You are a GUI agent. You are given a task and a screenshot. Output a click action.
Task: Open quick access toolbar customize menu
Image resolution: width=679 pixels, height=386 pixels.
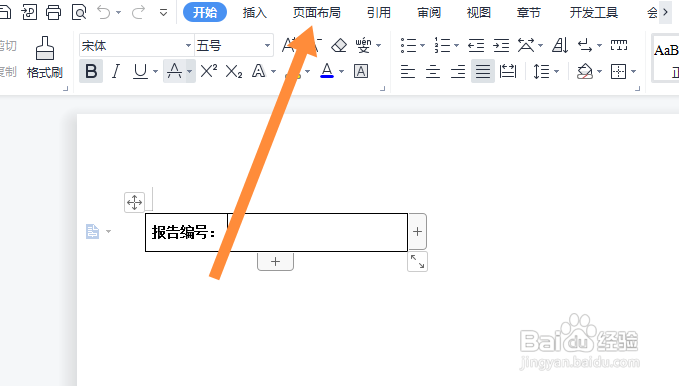pos(163,13)
